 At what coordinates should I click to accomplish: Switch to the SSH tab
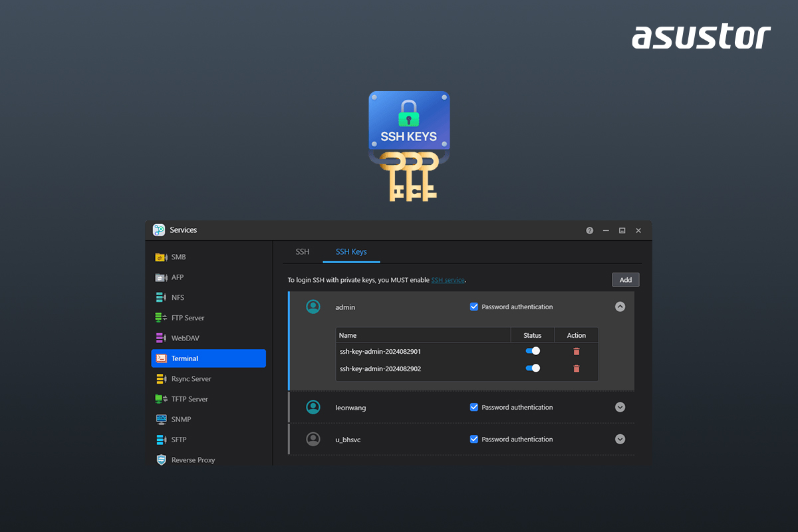tap(303, 252)
